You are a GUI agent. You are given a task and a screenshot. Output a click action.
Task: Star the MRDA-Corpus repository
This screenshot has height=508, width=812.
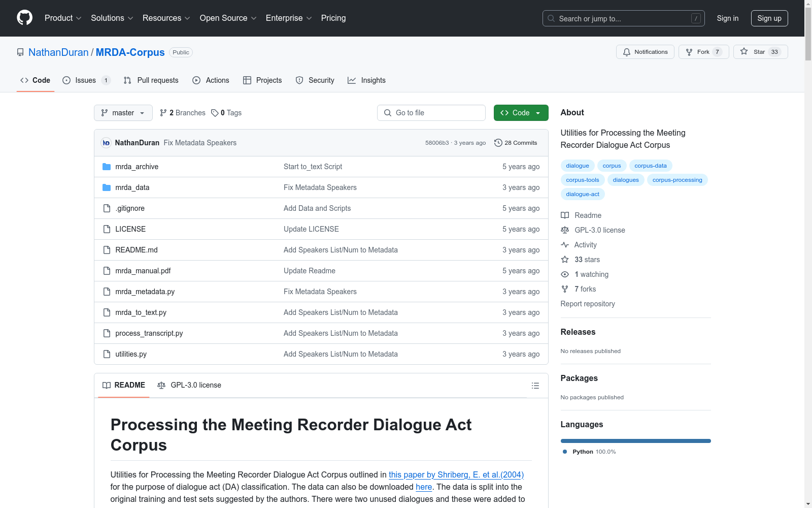760,52
